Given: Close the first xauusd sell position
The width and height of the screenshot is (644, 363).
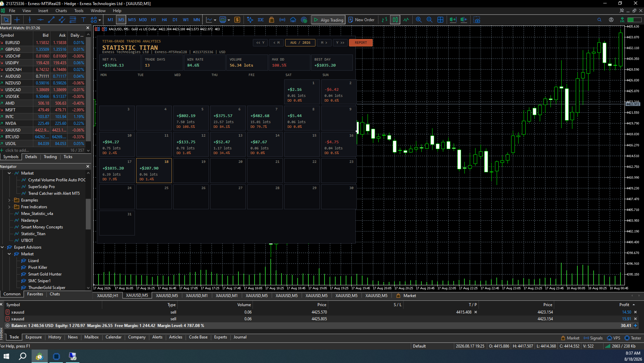Looking at the screenshot, I should click(x=635, y=312).
